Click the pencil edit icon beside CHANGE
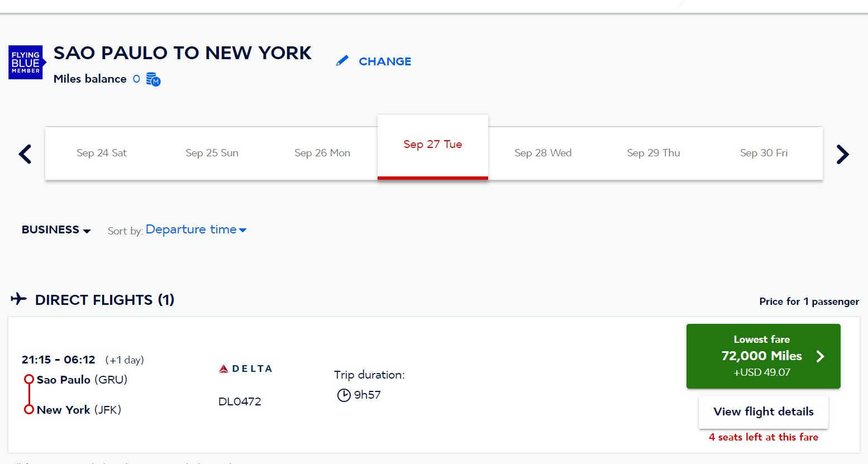The height and width of the screenshot is (464, 868). 342,61
